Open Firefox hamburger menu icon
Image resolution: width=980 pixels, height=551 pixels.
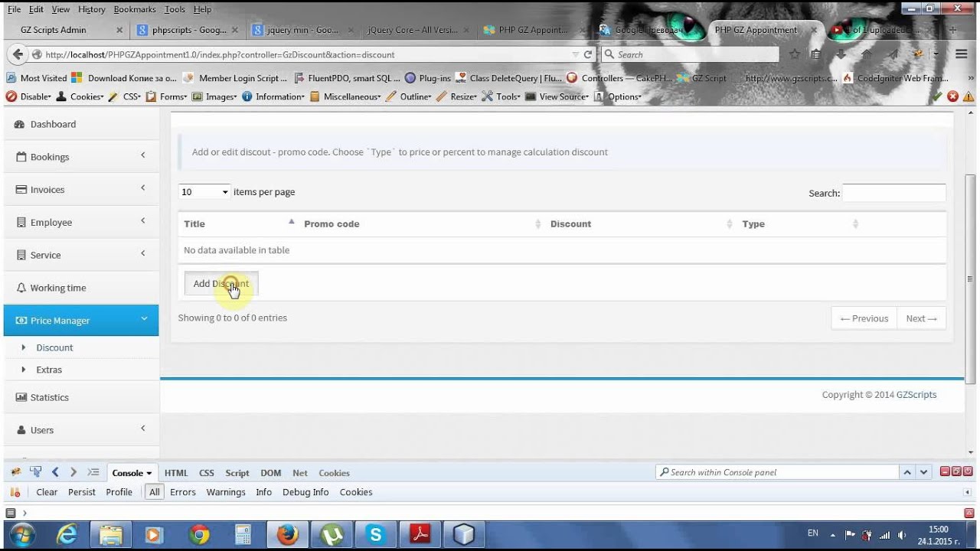click(x=962, y=54)
